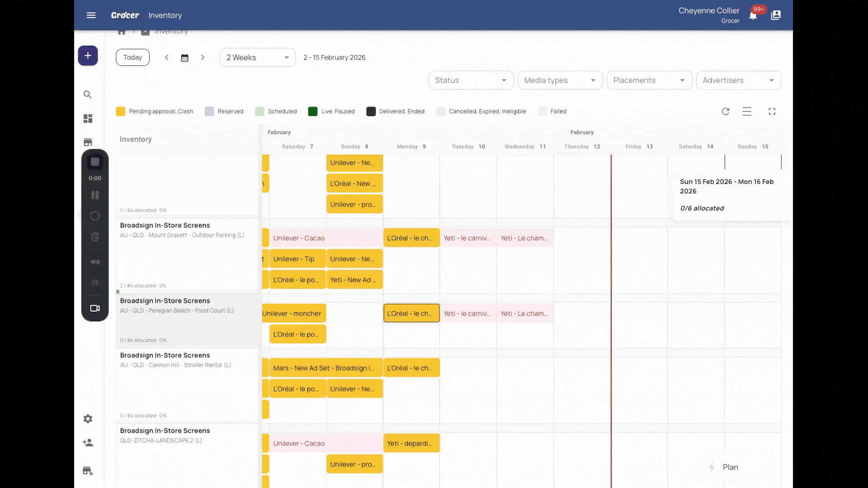Screen dimensions: 868x488
Task: Click the Today button
Action: [132, 58]
